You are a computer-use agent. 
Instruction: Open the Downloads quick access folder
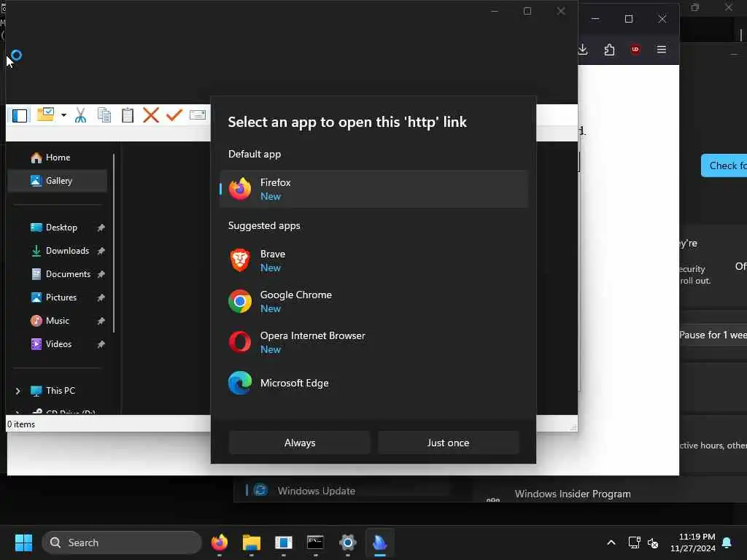pyautogui.click(x=57, y=251)
